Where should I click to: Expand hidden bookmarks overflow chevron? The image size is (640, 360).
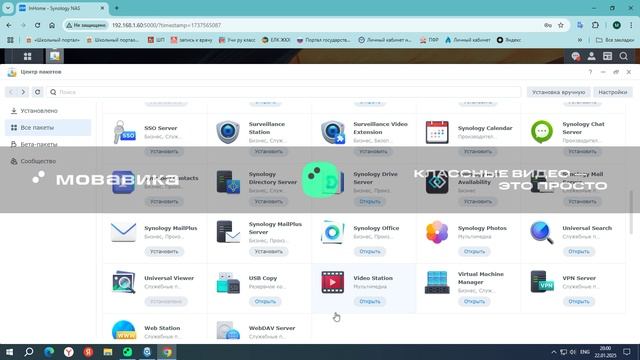coord(580,40)
